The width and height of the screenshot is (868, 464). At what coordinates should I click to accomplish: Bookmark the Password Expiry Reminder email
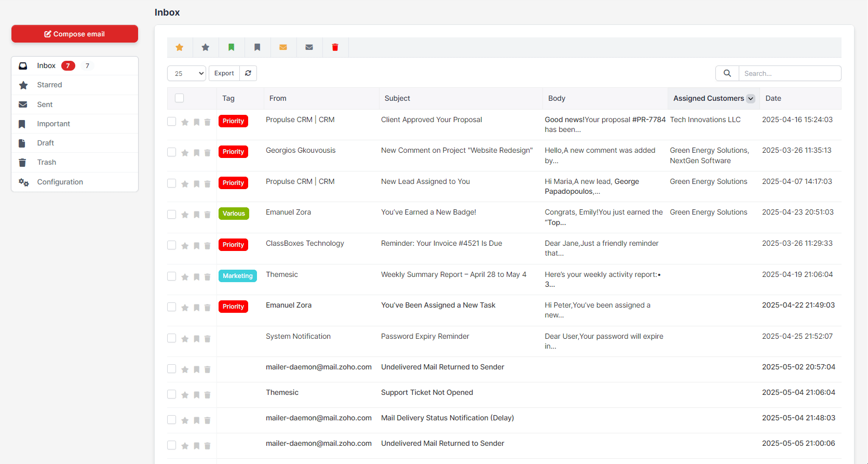[196, 339]
